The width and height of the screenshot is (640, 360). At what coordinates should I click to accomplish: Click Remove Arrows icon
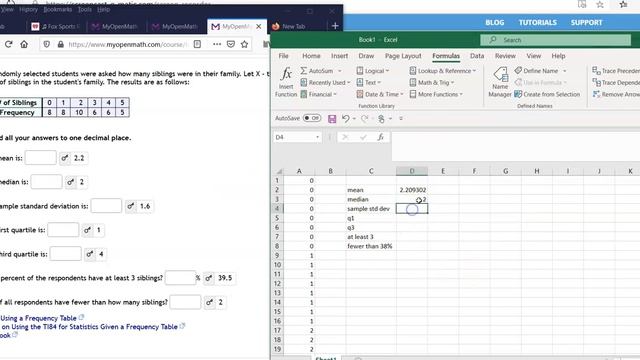(x=596, y=94)
